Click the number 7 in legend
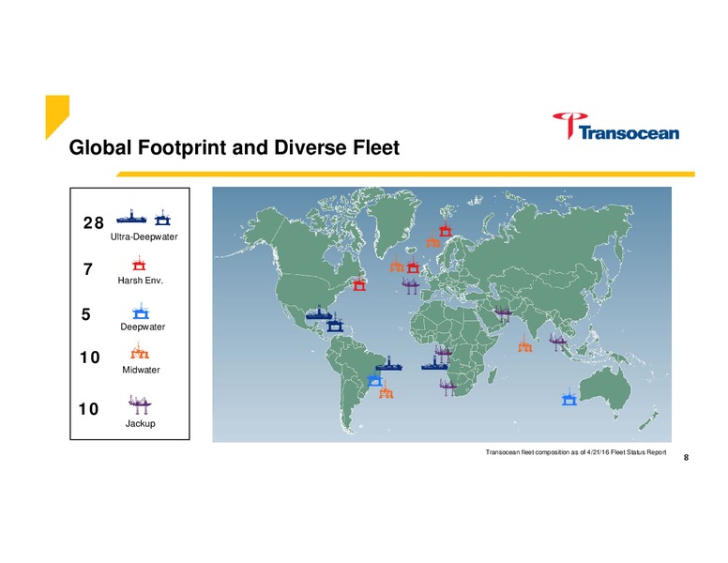728x563 pixels. pos(88,269)
